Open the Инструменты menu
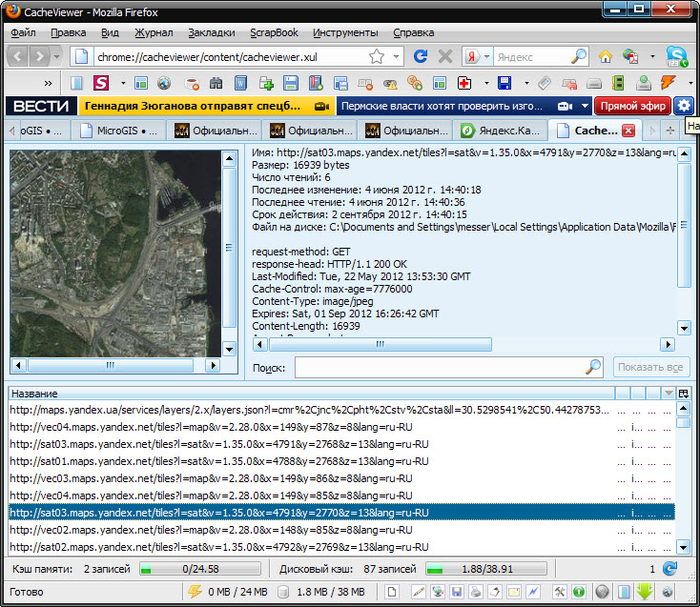 344,32
